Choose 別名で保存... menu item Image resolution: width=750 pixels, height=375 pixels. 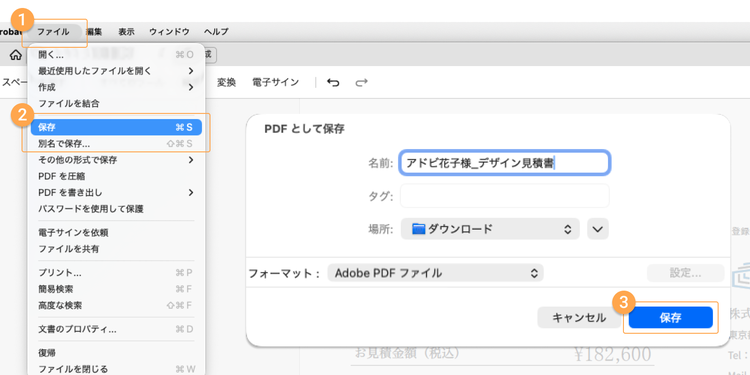click(x=116, y=143)
